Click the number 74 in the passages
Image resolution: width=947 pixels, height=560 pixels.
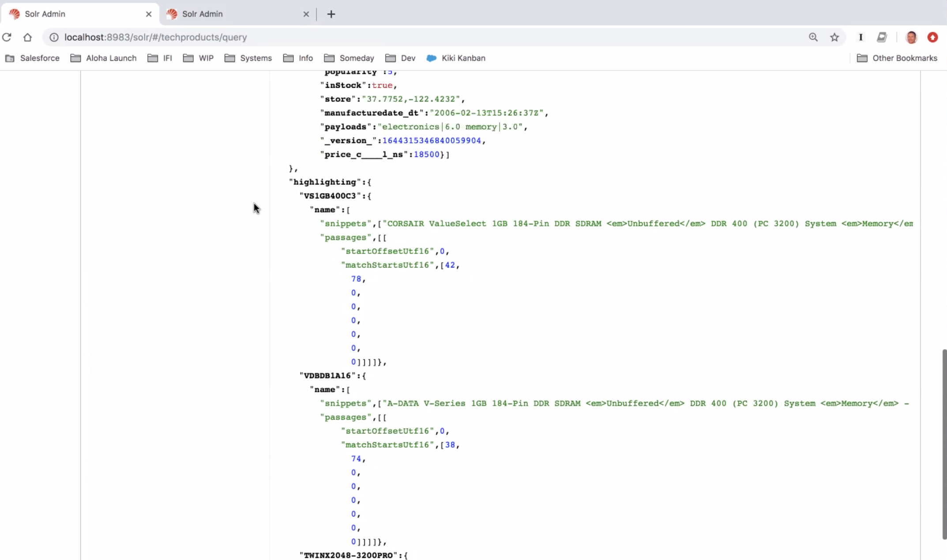tap(356, 459)
